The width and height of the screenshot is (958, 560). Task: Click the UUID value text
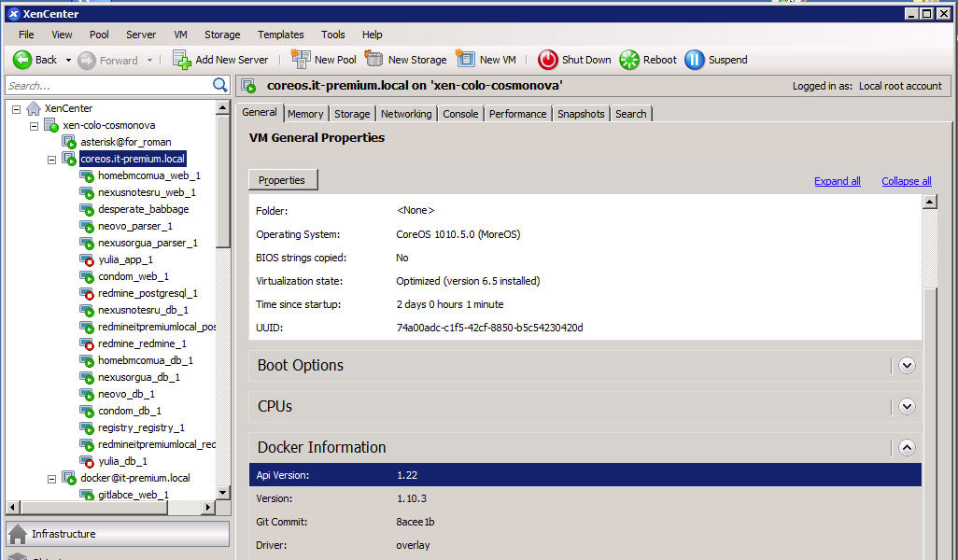pos(489,328)
